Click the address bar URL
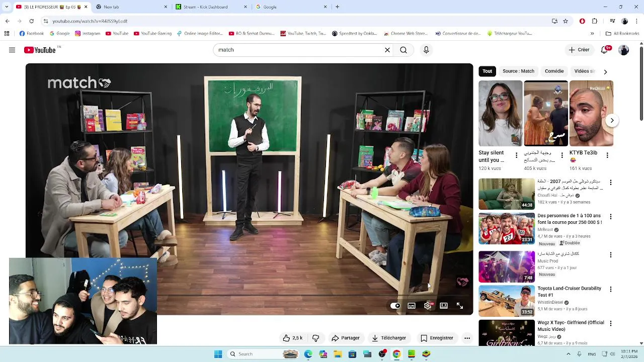 [90, 21]
